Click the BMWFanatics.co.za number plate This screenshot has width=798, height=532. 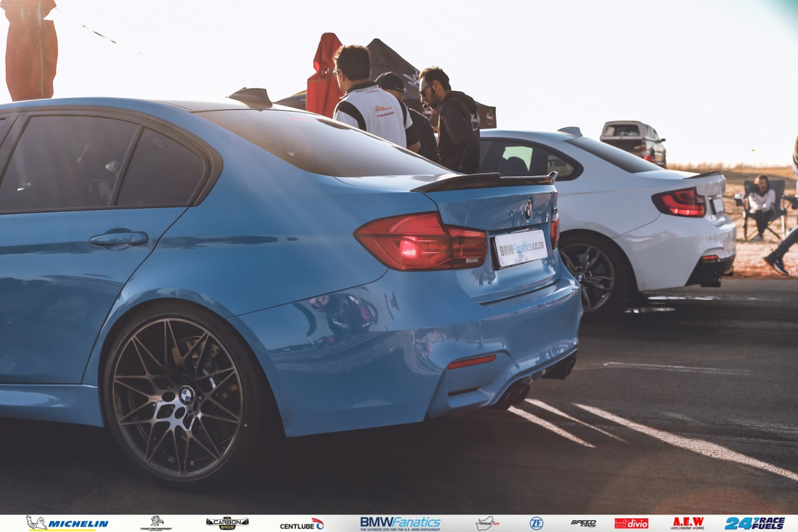pos(521,247)
